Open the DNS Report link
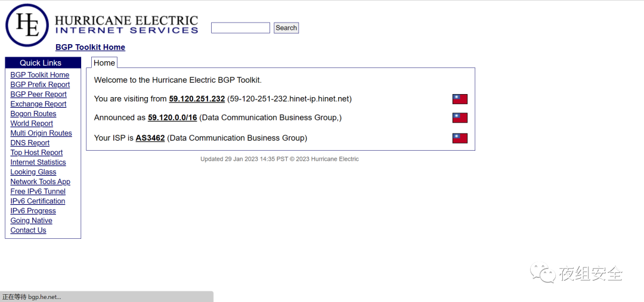This screenshot has width=644, height=302. (x=30, y=143)
